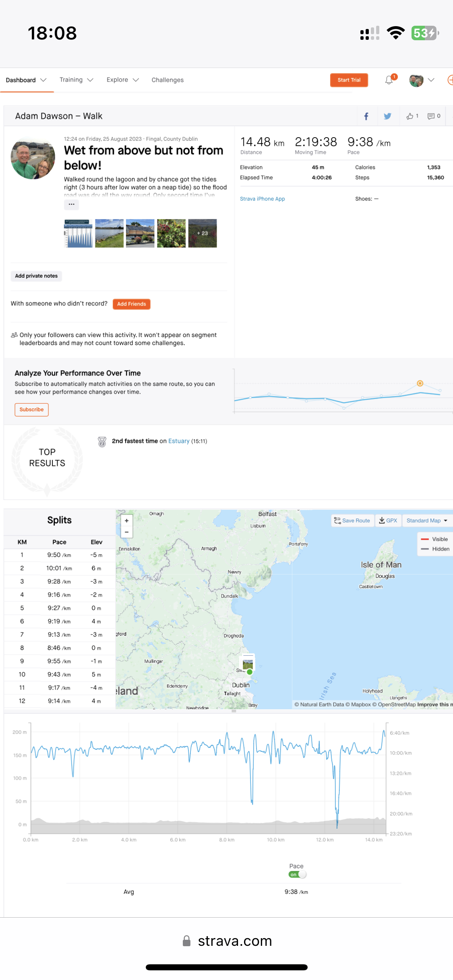Expand the Standard Map dropdown

pyautogui.click(x=427, y=521)
